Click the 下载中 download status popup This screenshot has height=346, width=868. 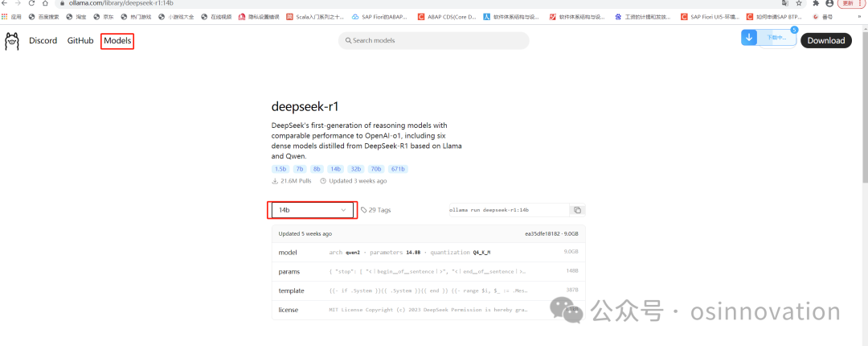[x=776, y=38]
